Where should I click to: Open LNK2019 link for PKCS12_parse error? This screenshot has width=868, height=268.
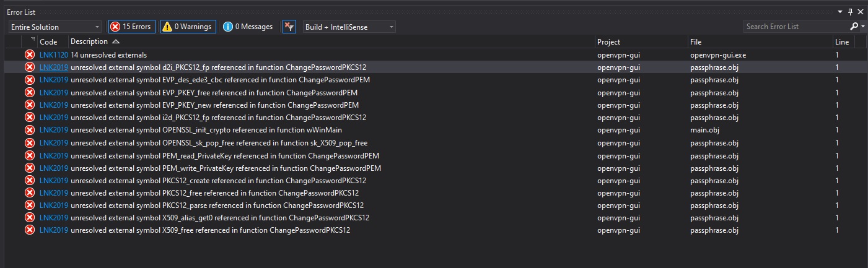click(x=54, y=205)
